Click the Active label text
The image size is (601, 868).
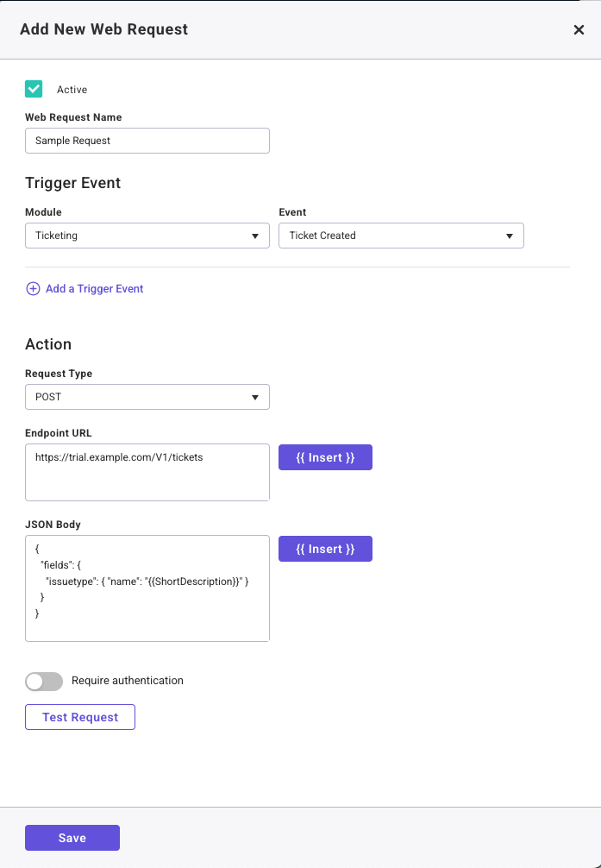point(72,90)
